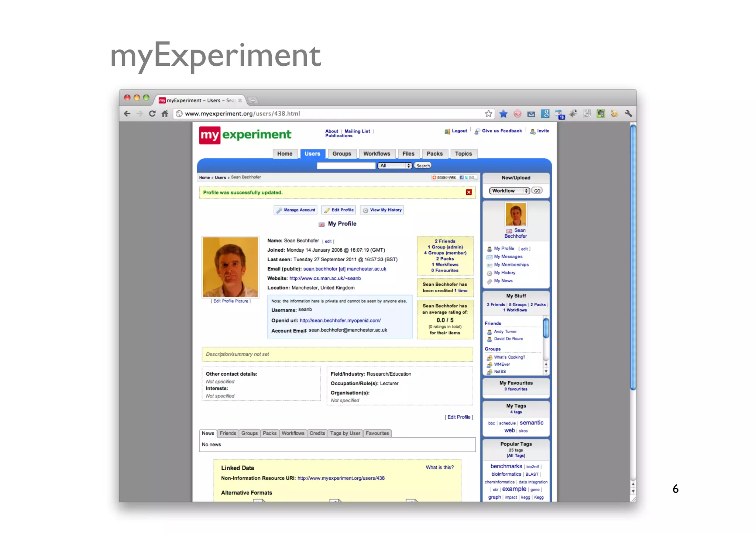Open the Publications link
The image size is (756, 534).
[x=339, y=136]
